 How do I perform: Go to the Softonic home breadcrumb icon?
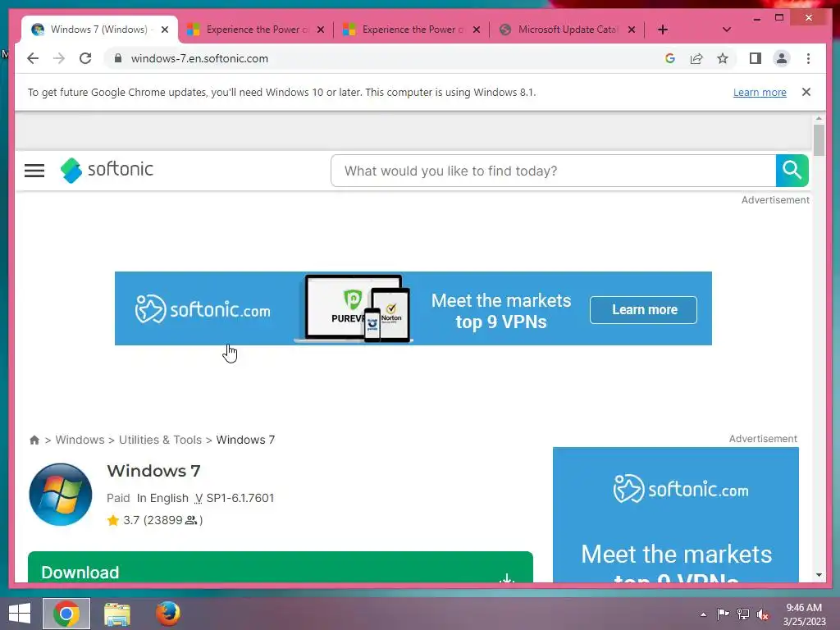pyautogui.click(x=34, y=440)
